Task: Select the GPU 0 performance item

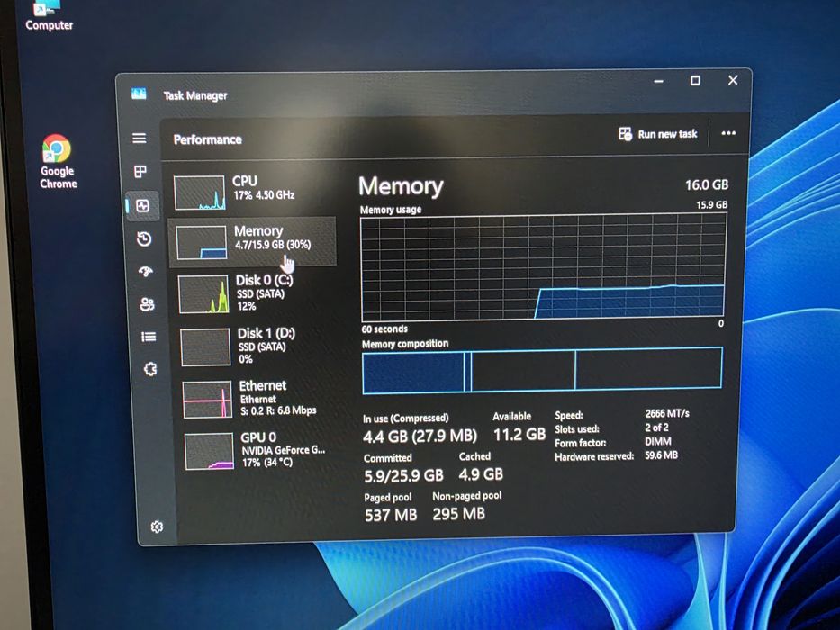Action: tap(260, 451)
